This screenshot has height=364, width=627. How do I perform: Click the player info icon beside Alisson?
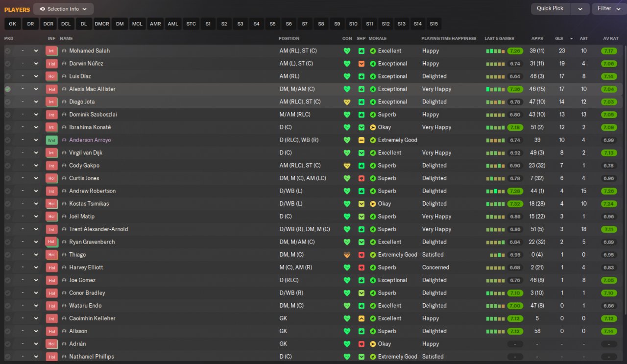[x=64, y=331]
